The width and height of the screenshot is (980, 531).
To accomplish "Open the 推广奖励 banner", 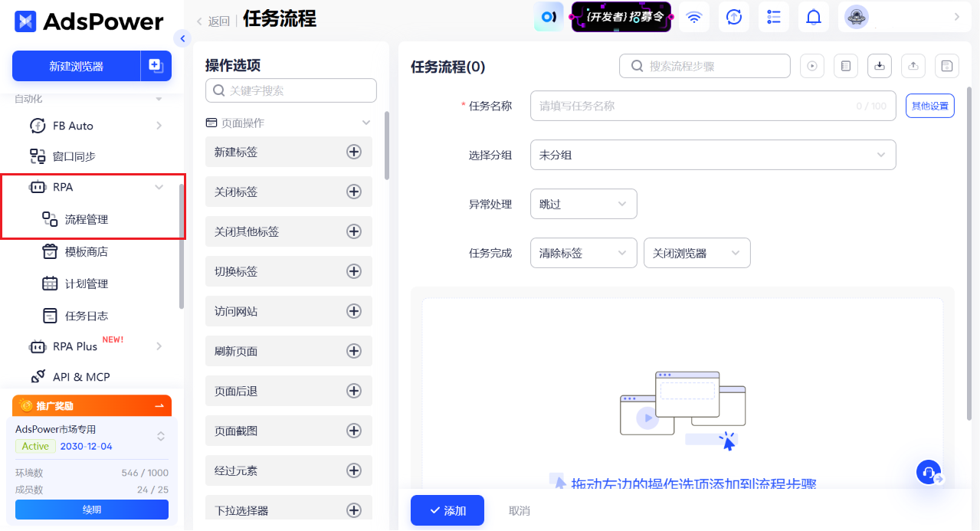I will pos(92,406).
